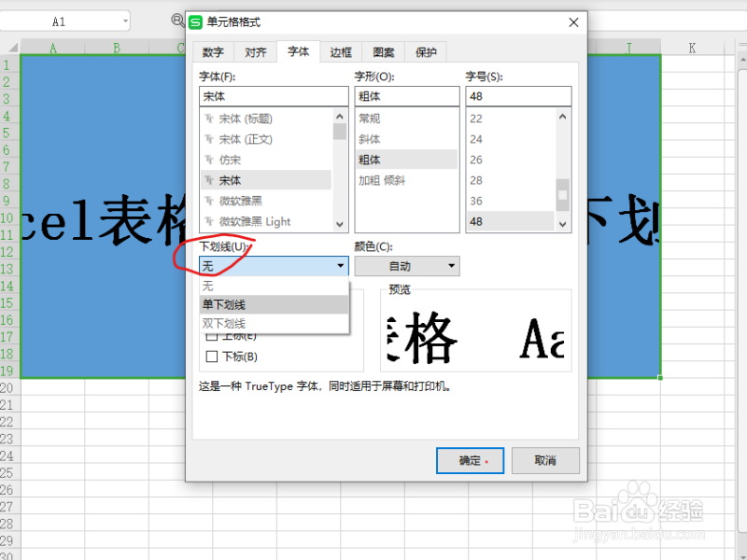Click the 取消 button to cancel
The height and width of the screenshot is (560, 747).
coord(545,460)
